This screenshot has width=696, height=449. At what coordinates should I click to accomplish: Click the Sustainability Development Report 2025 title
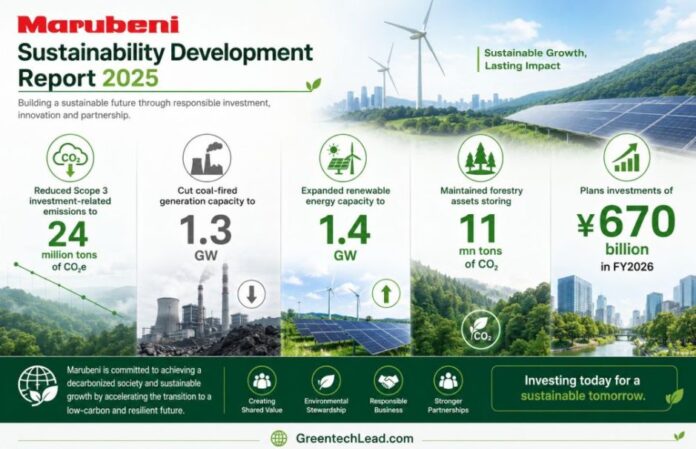tap(165, 65)
